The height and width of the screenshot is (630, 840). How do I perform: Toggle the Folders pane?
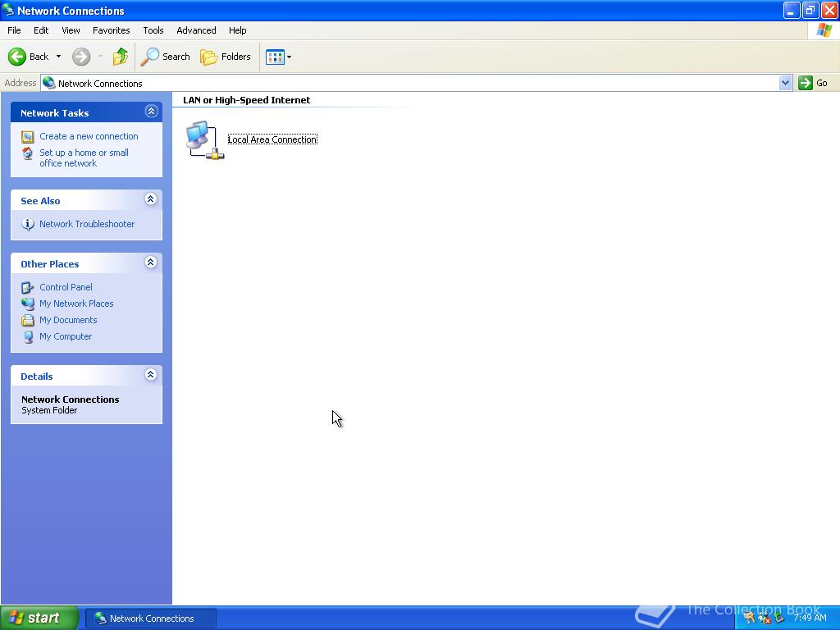[225, 57]
